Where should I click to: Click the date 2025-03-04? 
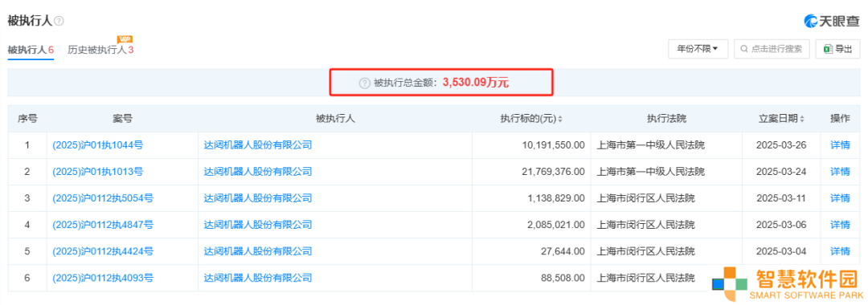coord(781,251)
